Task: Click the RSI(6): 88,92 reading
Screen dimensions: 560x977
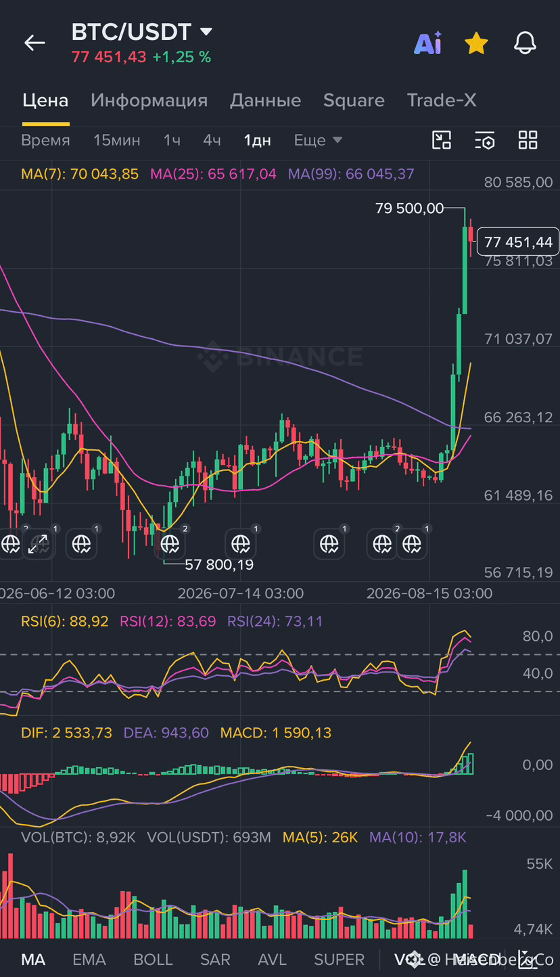Action: click(64, 621)
